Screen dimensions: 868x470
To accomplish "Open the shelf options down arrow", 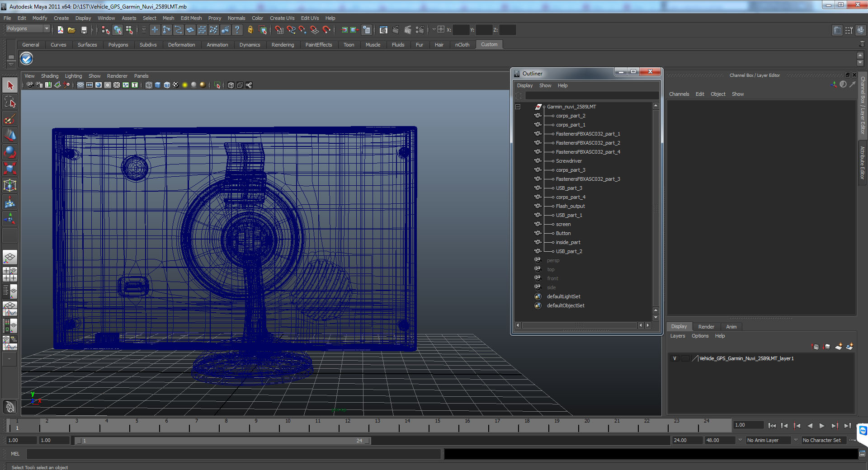I will [x=11, y=64].
